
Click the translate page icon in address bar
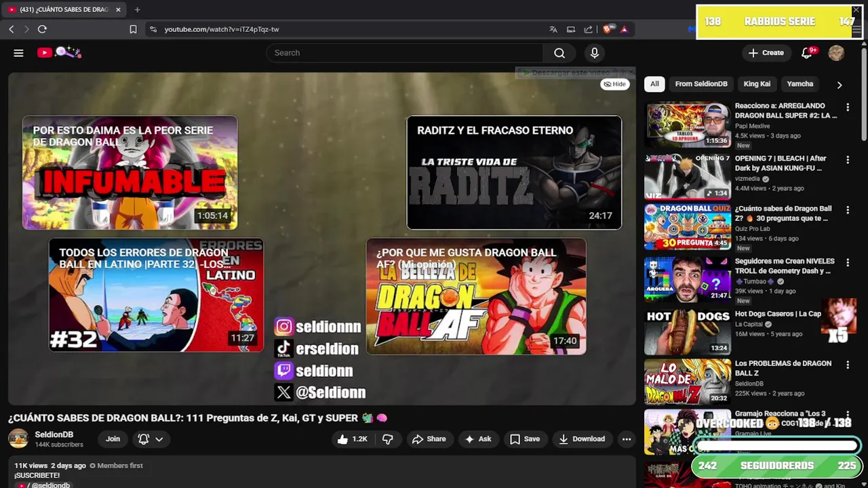[553, 29]
